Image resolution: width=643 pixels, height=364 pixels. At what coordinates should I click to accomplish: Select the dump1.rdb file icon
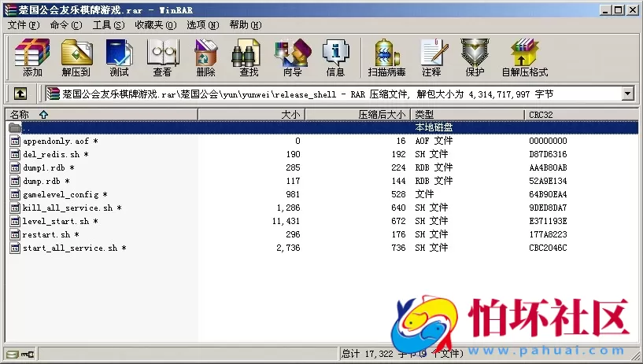[15, 167]
